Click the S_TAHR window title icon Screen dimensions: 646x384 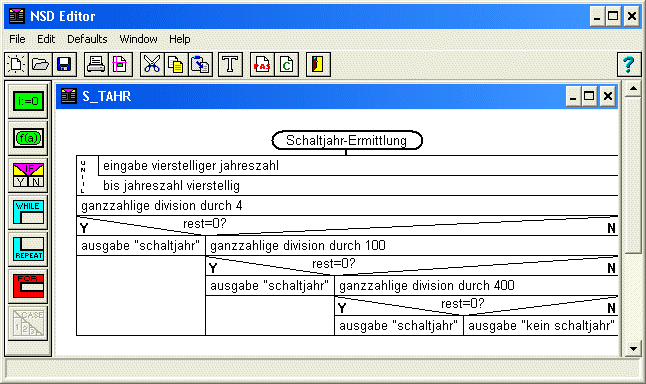(68, 96)
